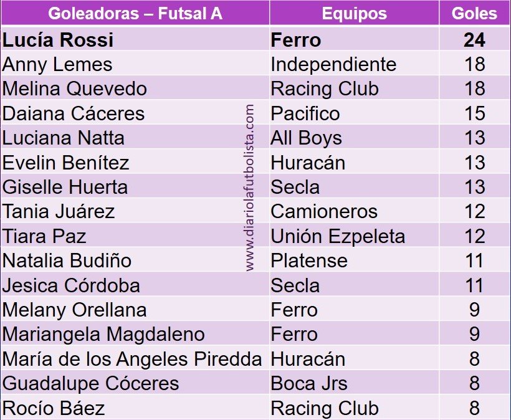Click Natalia Budiño player name

pos(67,260)
